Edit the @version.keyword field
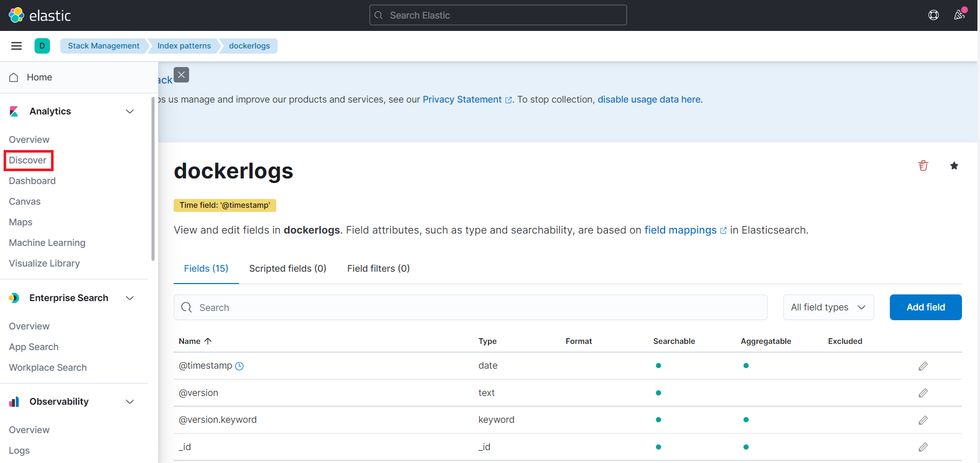Image resolution: width=980 pixels, height=463 pixels. coord(923,420)
